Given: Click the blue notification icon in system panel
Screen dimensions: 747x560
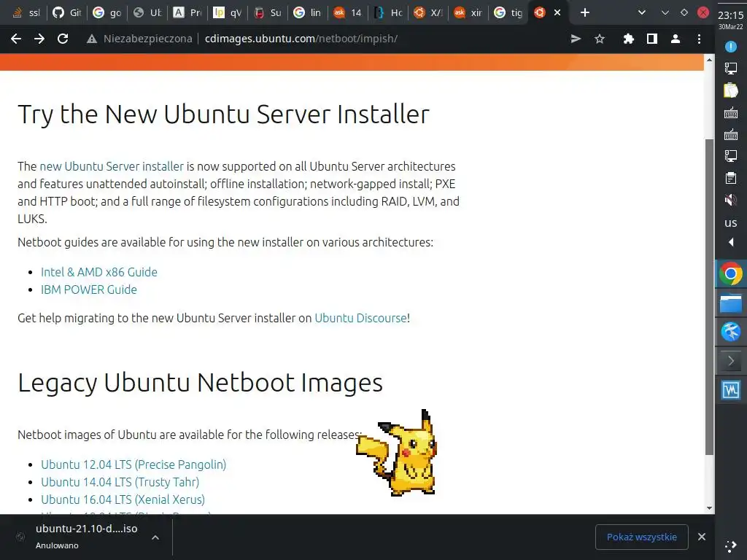Looking at the screenshot, I should tap(731, 47).
